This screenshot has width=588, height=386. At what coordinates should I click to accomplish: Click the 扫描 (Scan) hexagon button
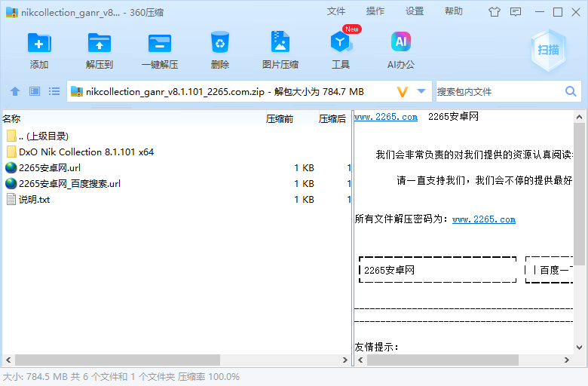548,50
